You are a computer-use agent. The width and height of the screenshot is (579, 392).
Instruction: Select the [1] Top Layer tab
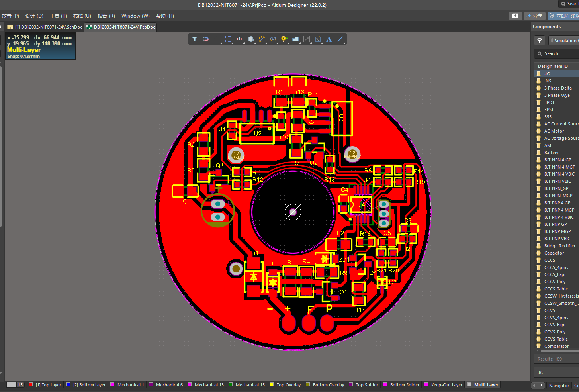45,385
